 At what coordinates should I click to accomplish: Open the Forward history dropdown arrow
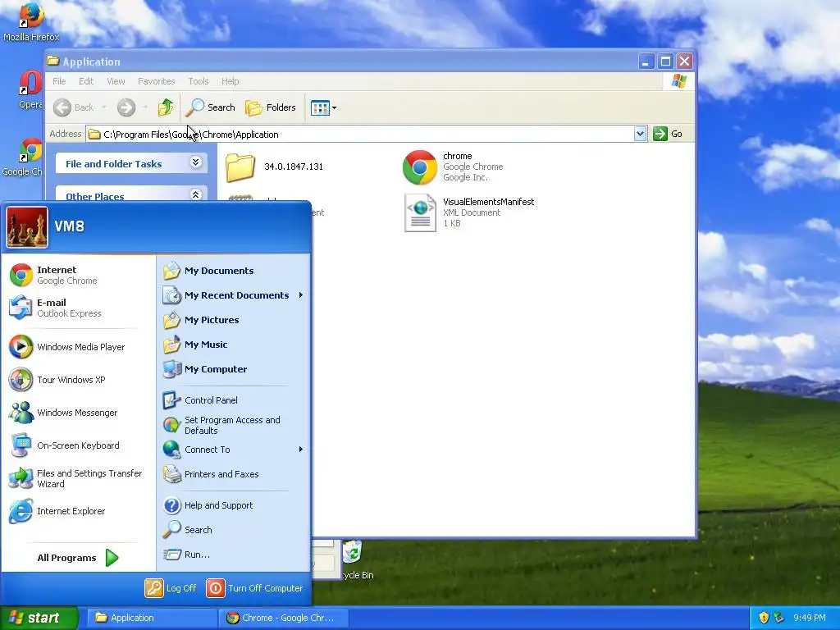click(x=144, y=107)
